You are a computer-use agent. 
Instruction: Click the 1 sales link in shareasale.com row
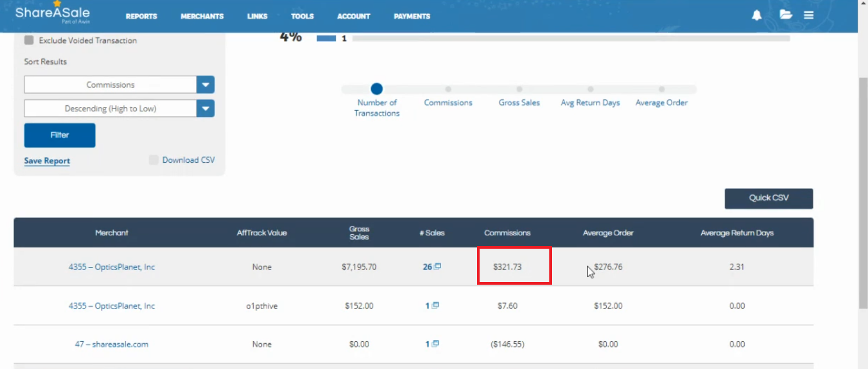pyautogui.click(x=428, y=344)
